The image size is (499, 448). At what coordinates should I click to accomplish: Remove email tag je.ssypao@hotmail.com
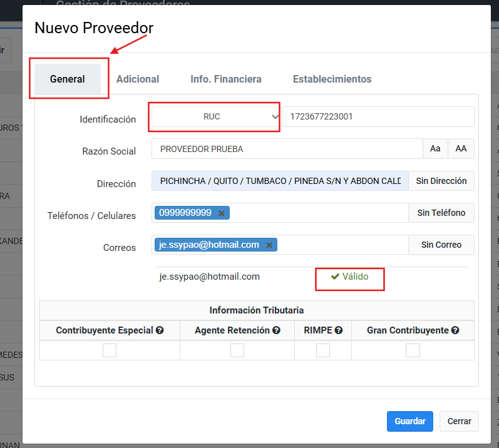(x=269, y=245)
